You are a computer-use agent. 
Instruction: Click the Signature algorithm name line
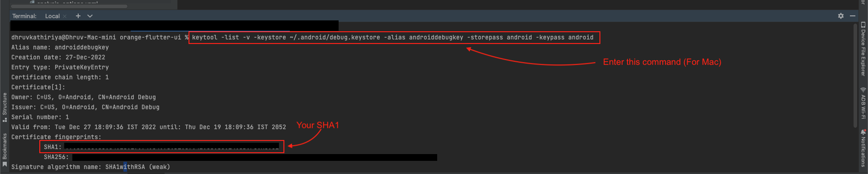90,167
